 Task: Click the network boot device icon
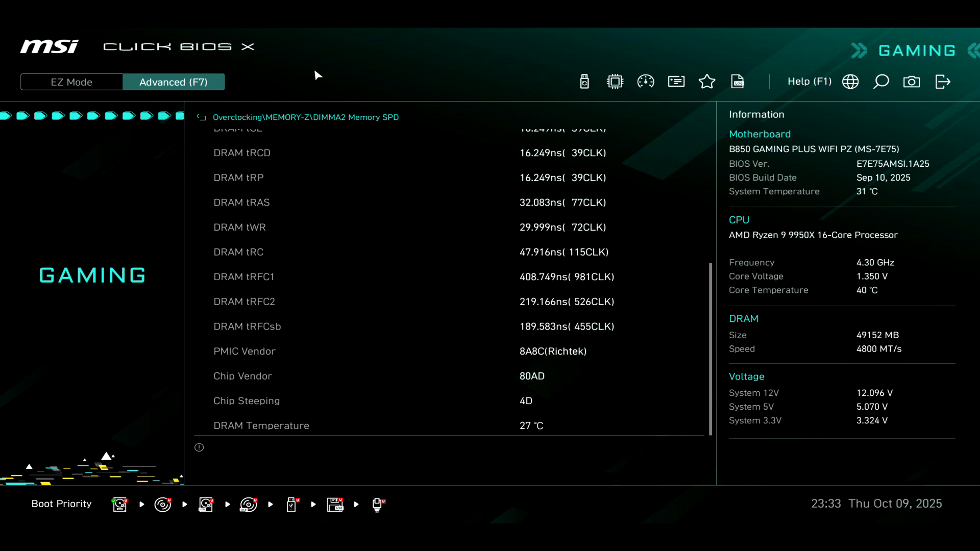point(378,505)
